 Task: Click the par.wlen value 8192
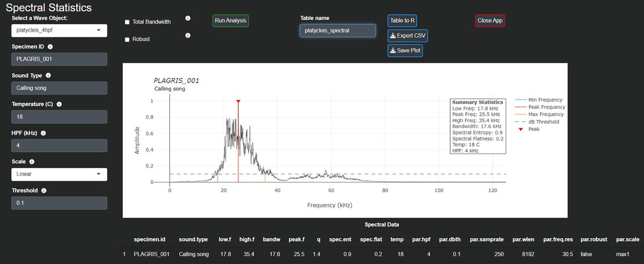pos(528,254)
